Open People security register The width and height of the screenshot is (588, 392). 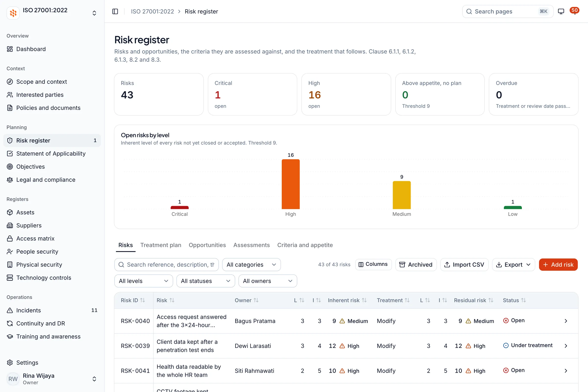coord(52,252)
